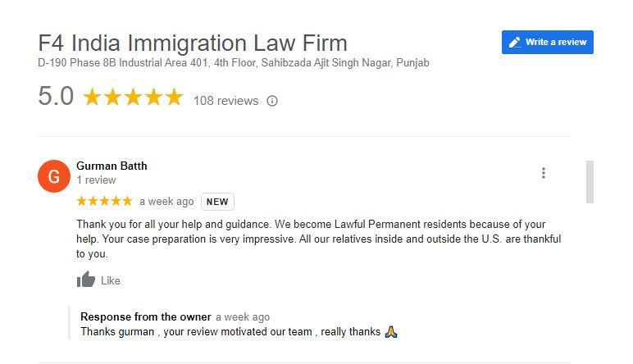
Task: Click the review's a week ago timestamp
Action: [166, 202]
